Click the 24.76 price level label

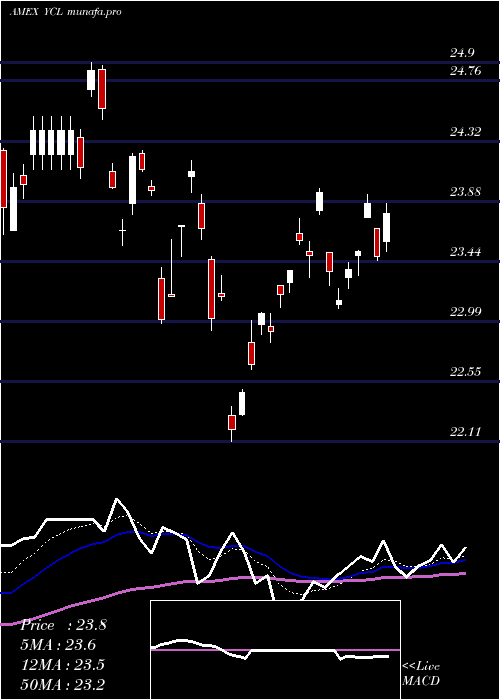point(465,71)
